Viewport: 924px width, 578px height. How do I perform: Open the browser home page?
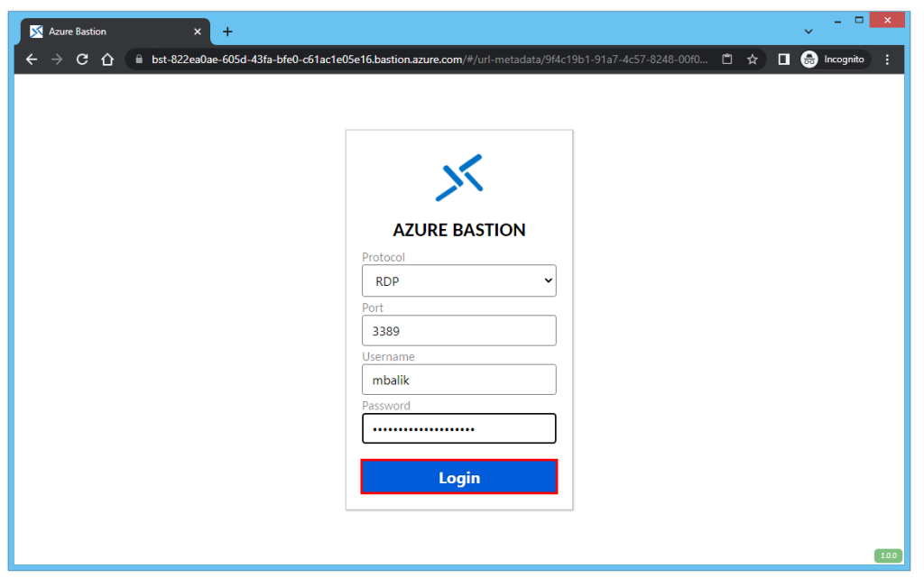click(107, 60)
